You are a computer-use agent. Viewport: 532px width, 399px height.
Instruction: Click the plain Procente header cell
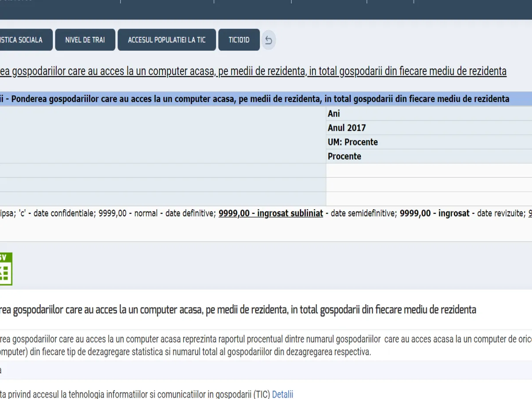tap(428, 156)
